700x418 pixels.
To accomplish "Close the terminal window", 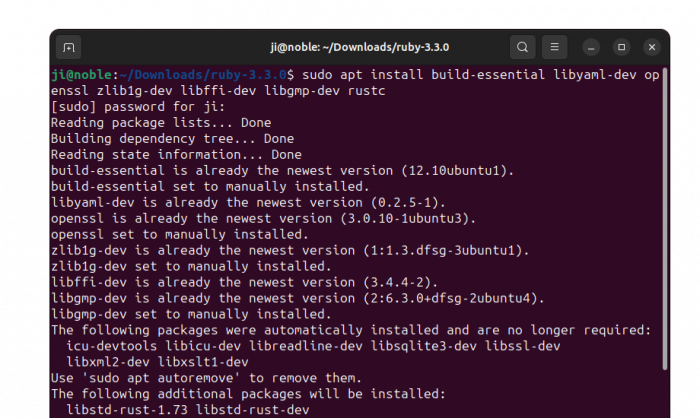I will [x=651, y=47].
